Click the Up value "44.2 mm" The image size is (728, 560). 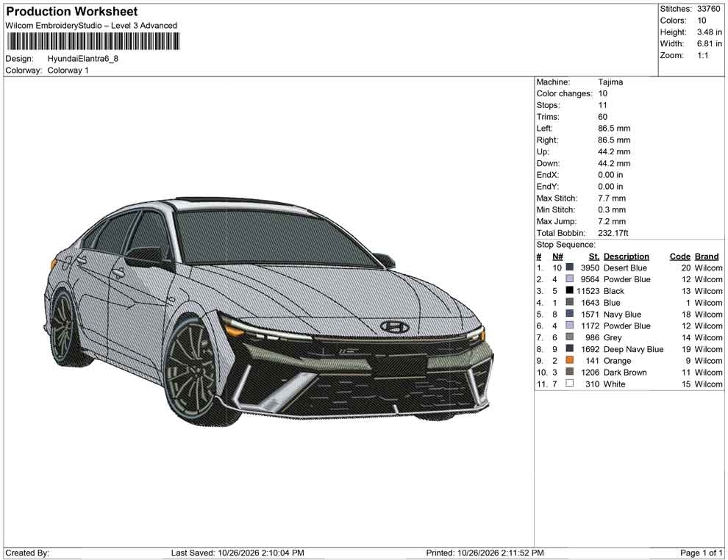[614, 151]
